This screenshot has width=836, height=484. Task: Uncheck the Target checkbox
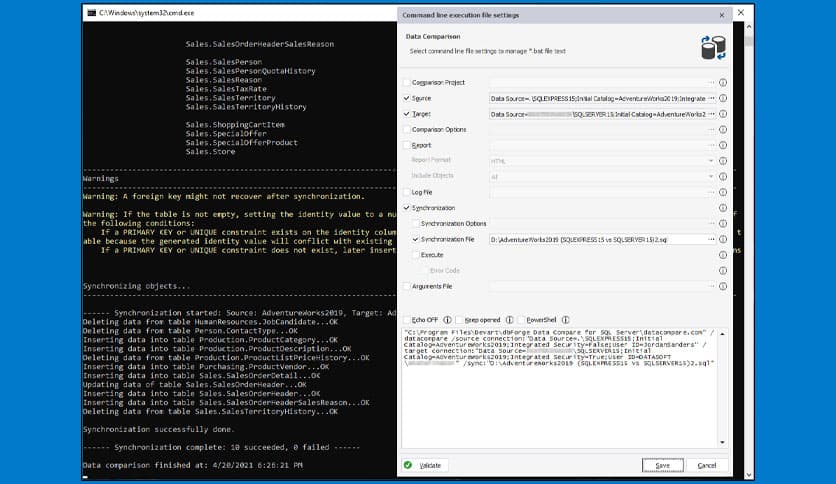coord(407,114)
